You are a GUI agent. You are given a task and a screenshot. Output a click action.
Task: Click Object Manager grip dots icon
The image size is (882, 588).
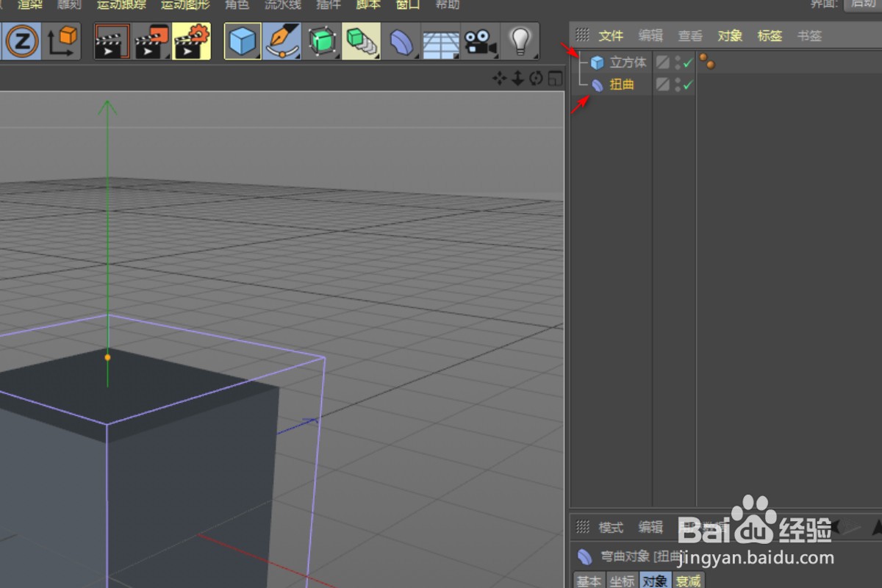[582, 35]
